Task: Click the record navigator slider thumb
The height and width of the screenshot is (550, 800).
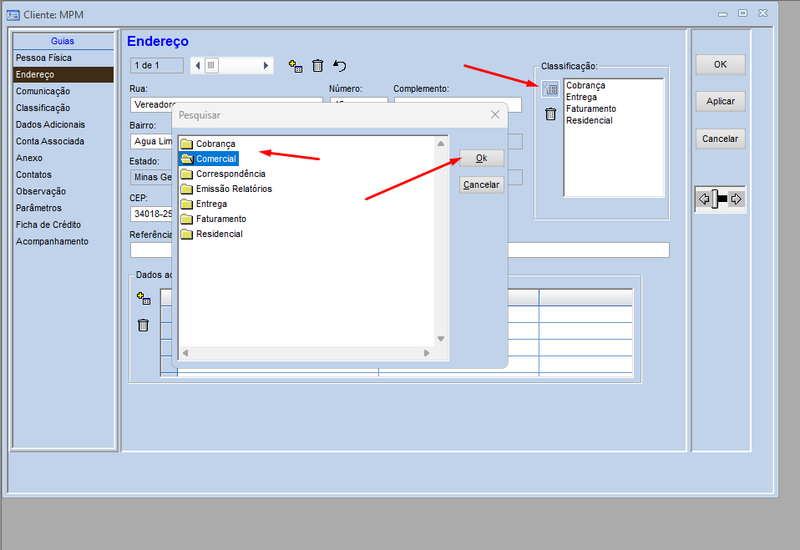Action: pyautogui.click(x=211, y=65)
